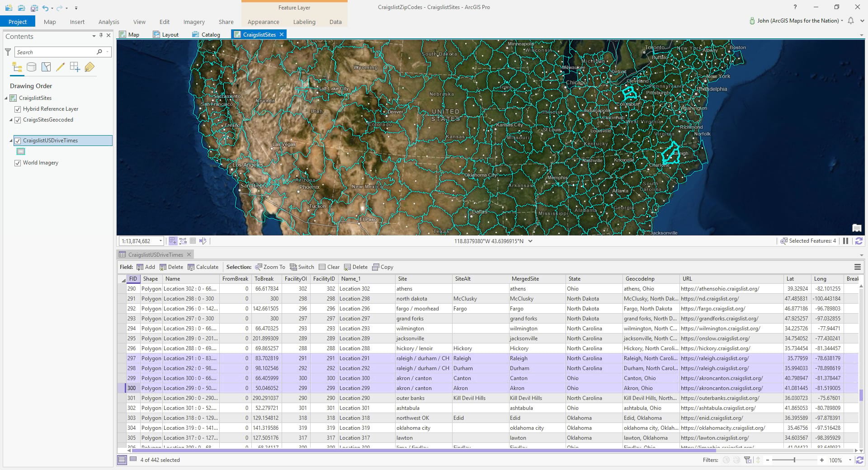
Task: Open the Analysis ribbon tab
Action: coord(108,22)
